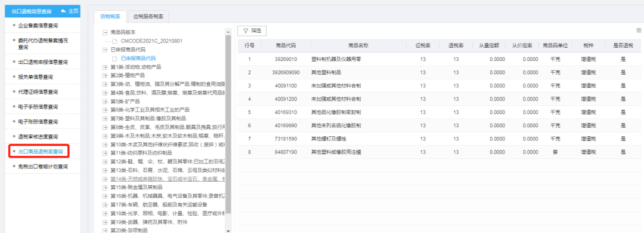The height and width of the screenshot is (233, 644).
Task: Collapse the 已申报商品代码 parent node
Action: coord(105,50)
